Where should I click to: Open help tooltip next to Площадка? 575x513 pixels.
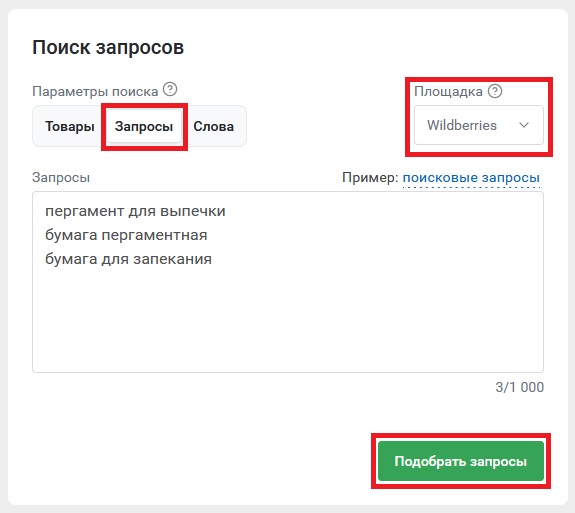point(495,91)
